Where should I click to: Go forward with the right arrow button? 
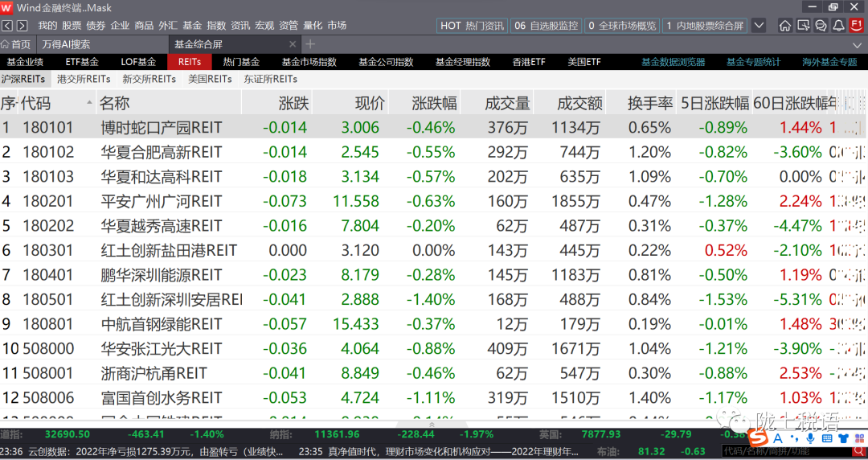[23, 26]
